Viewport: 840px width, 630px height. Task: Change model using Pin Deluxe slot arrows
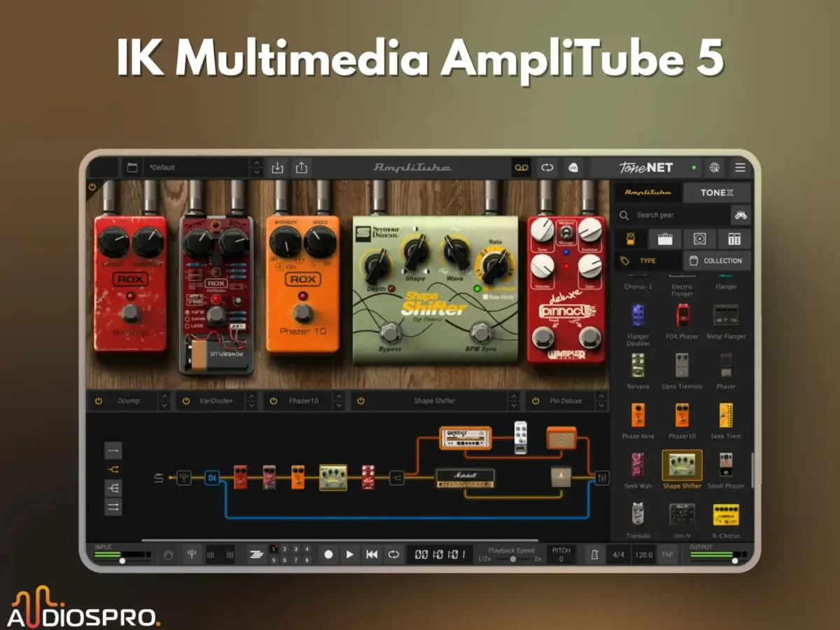601,401
